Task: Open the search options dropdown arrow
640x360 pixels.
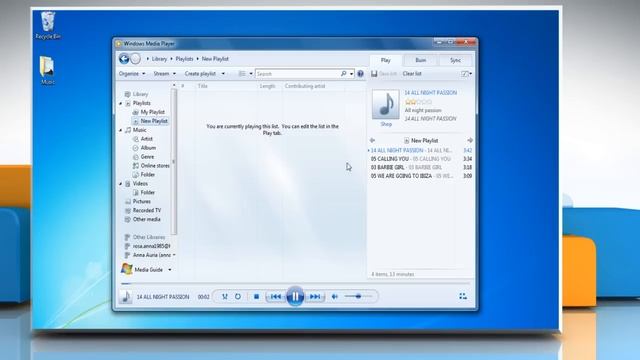Action: [x=351, y=74]
